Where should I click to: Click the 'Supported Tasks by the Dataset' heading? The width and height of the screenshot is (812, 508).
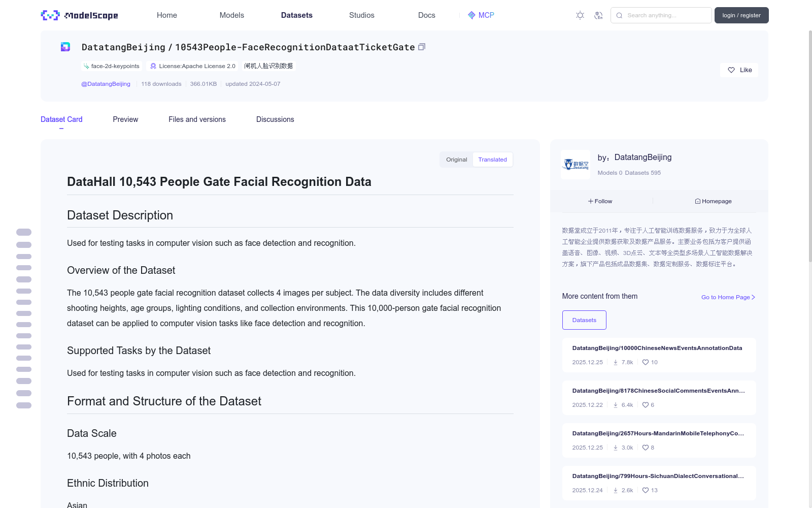pyautogui.click(x=139, y=351)
